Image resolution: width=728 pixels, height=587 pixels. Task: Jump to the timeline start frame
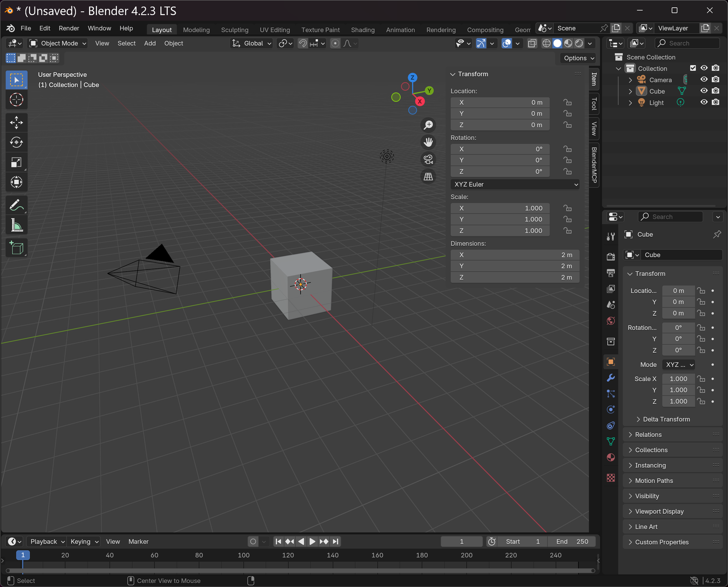click(x=278, y=541)
